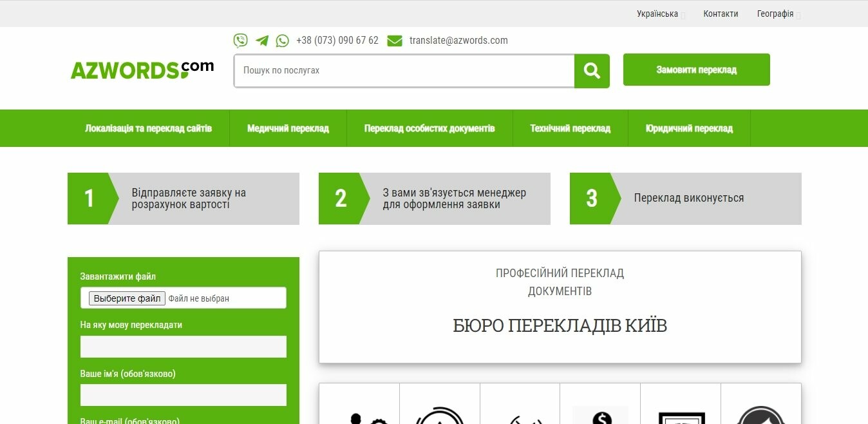Screen dimensions: 868x424
Task: Click the dollar sign service icon
Action: tap(600, 416)
